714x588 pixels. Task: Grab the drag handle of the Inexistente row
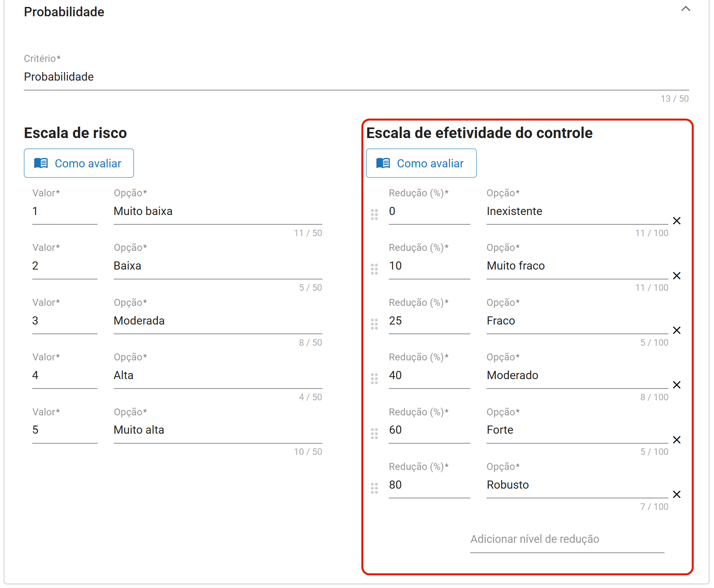pos(374,215)
